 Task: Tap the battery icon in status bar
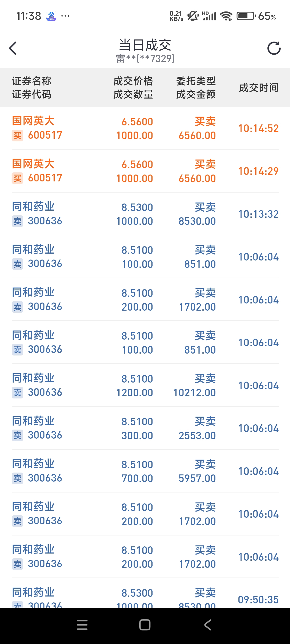246,16
